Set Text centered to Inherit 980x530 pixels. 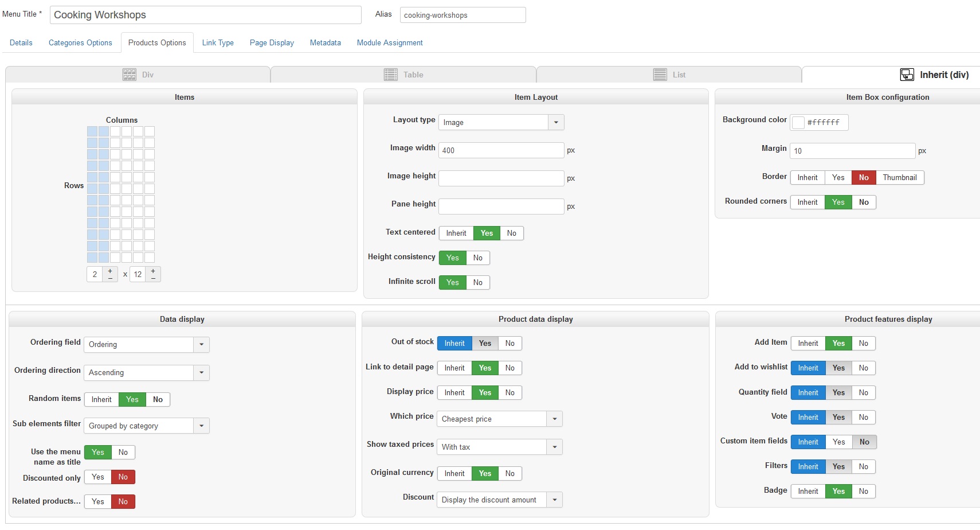[456, 233]
